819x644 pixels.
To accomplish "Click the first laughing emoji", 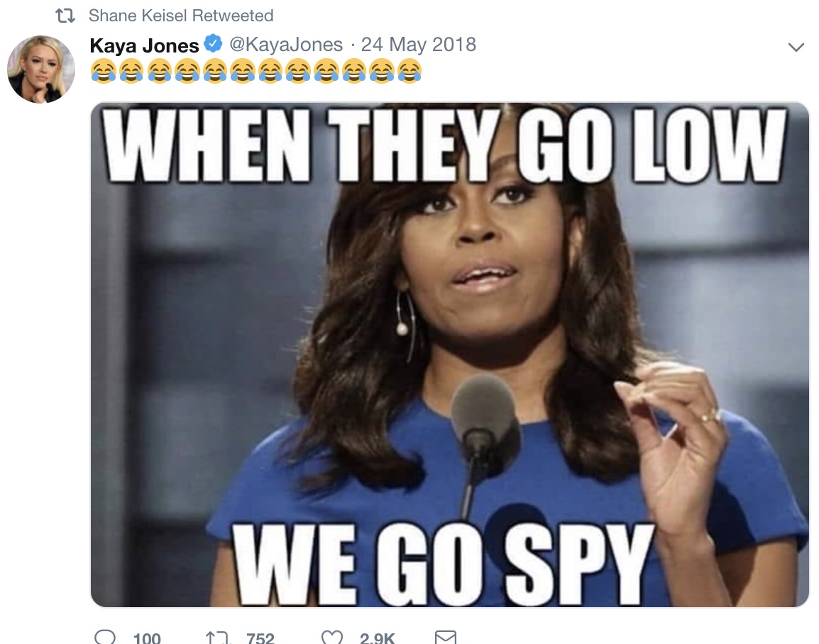I will tap(104, 72).
